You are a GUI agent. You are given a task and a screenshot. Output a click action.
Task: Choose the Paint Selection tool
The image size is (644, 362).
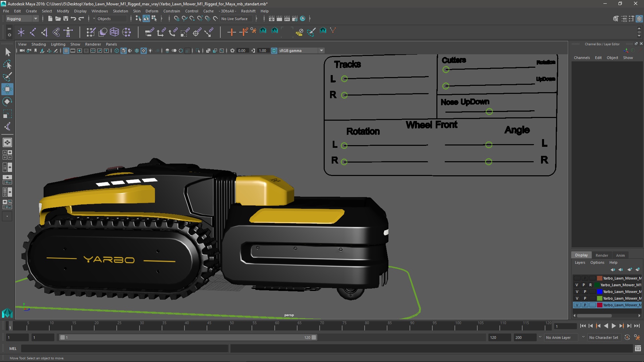(7, 77)
